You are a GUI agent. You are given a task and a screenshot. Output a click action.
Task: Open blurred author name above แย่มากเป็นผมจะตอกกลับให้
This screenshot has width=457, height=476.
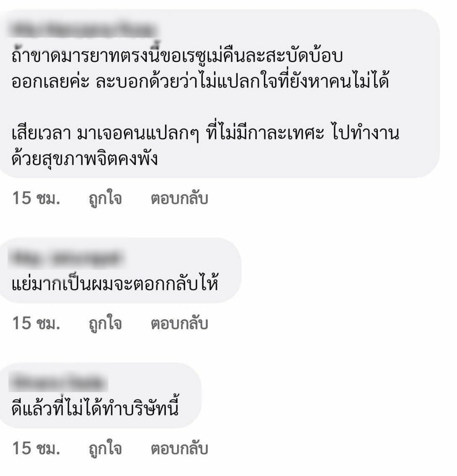coord(66,259)
